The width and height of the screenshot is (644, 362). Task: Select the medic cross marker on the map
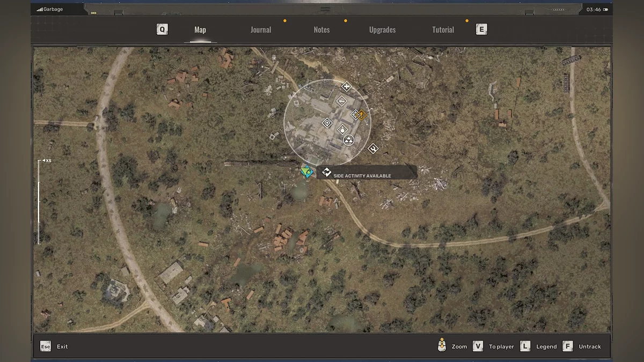pos(347,86)
